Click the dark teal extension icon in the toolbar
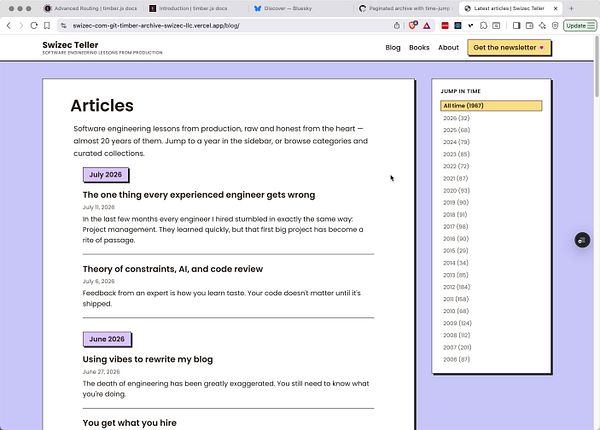 [458, 26]
